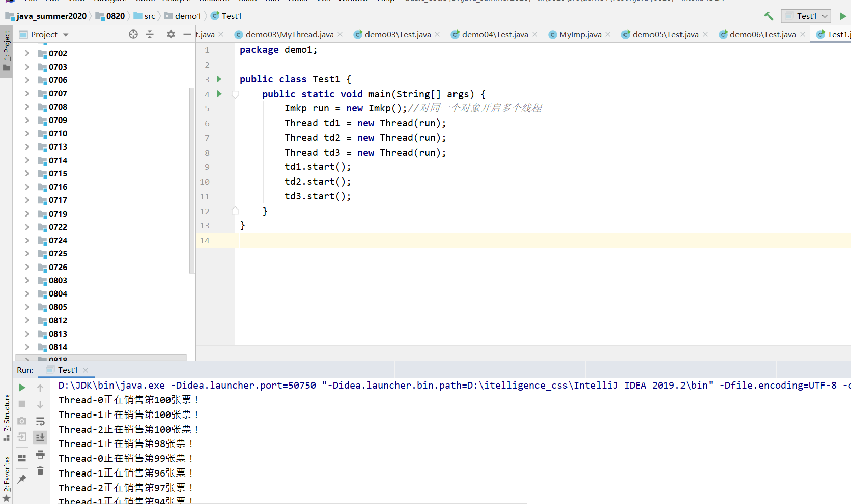
Task: Build project with the hammer icon
Action: (769, 16)
